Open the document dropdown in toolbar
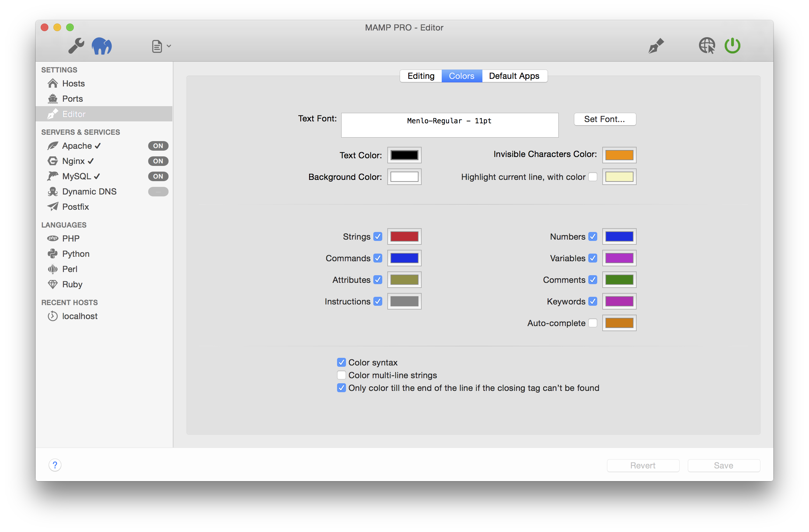 [161, 46]
